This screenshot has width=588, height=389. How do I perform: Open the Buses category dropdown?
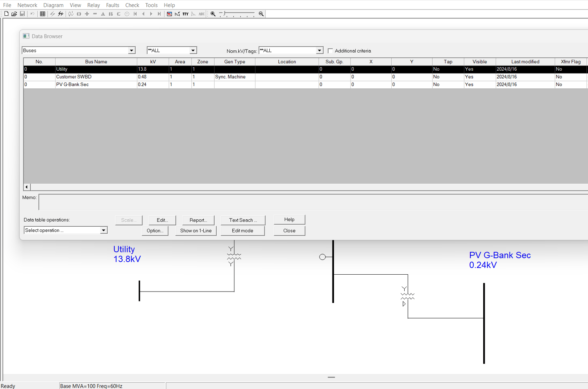click(x=131, y=50)
